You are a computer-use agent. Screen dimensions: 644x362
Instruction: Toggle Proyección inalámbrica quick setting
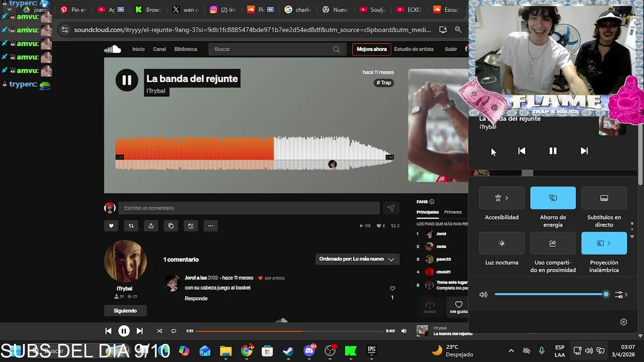tap(604, 243)
